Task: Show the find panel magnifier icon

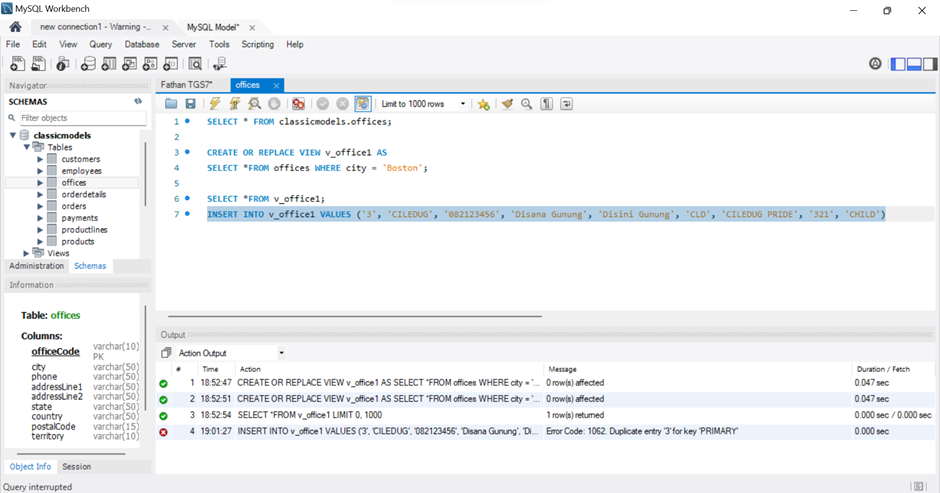Action: [x=526, y=104]
